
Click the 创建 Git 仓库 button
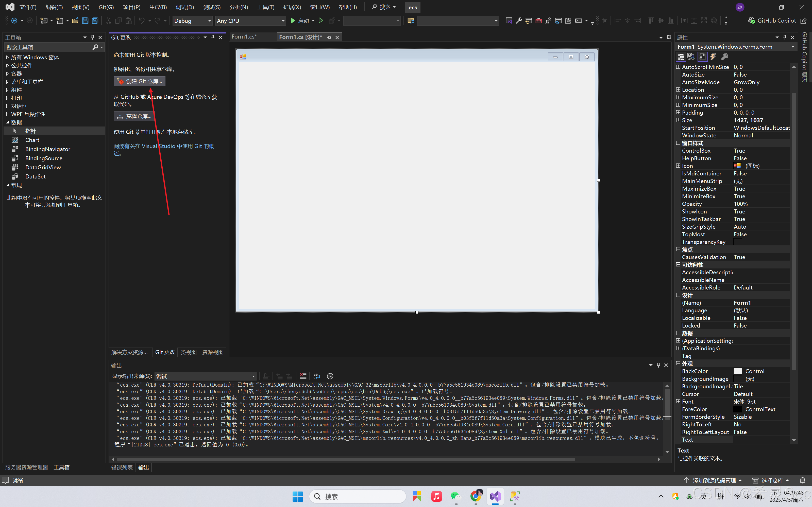coord(140,81)
